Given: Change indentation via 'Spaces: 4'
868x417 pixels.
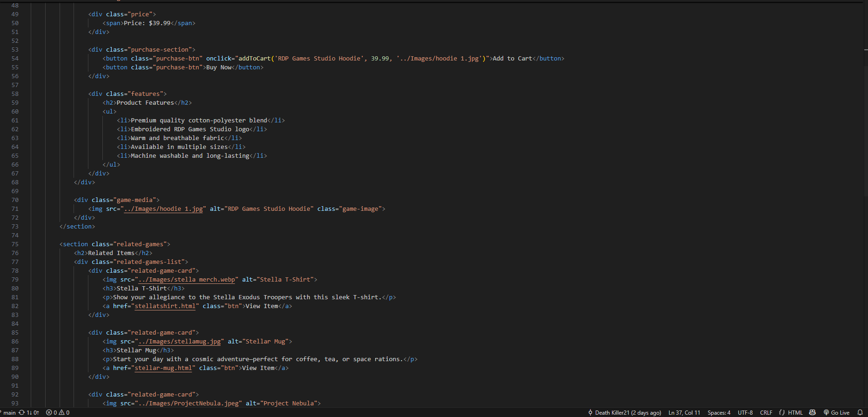Looking at the screenshot, I should click(719, 413).
